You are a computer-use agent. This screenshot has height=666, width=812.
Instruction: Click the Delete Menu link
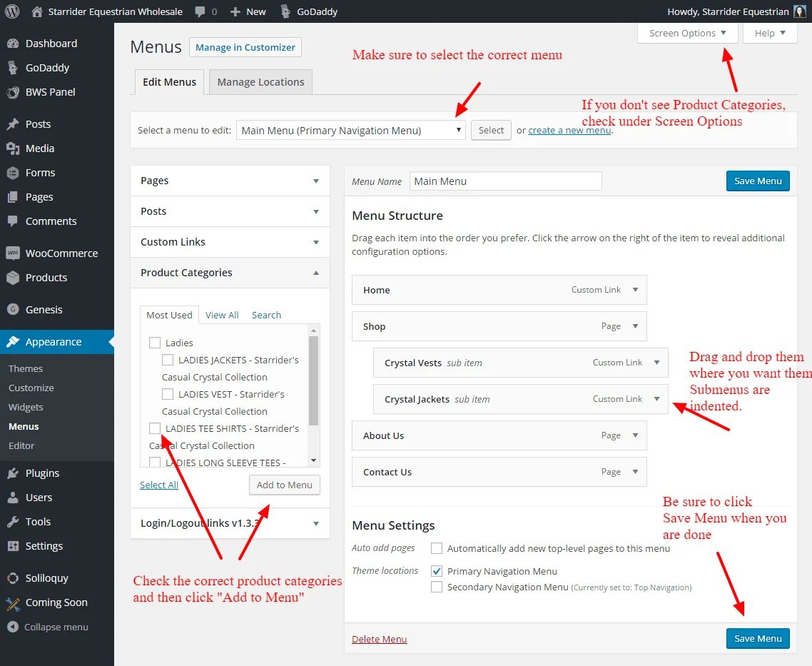379,639
